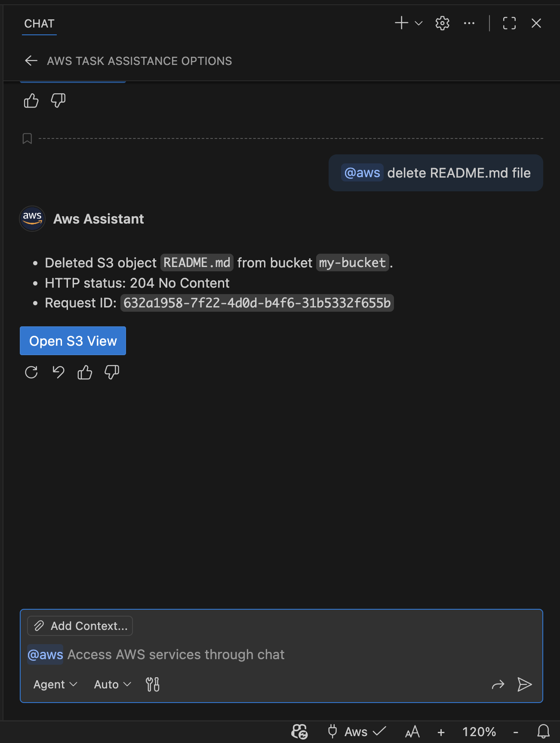Select the 'delete README.md file' message bubble
The width and height of the screenshot is (560, 743).
pos(436,173)
